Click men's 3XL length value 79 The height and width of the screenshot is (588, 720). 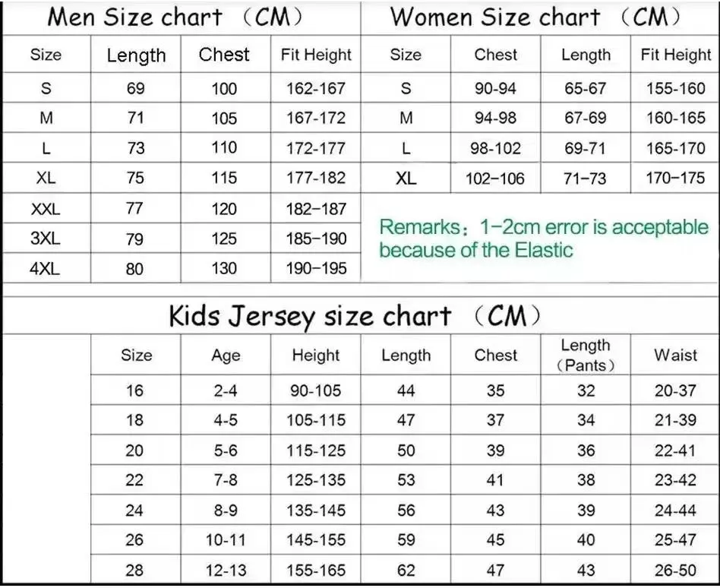134,239
